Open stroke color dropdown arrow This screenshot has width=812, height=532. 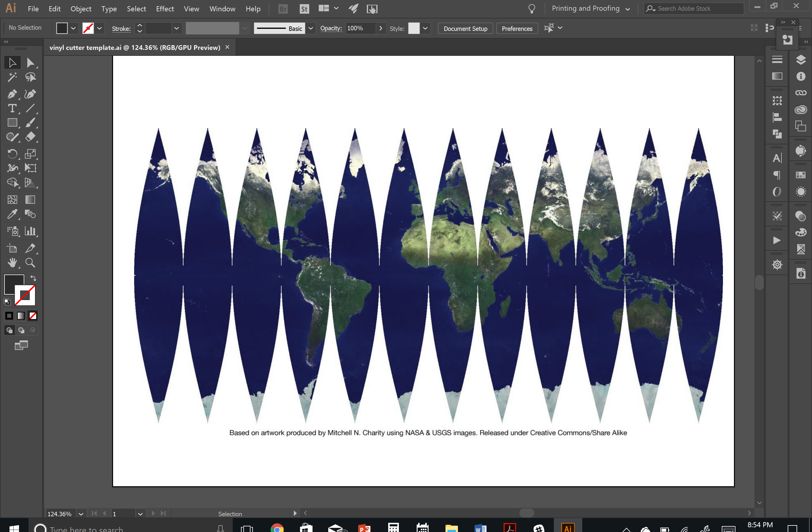(100, 28)
